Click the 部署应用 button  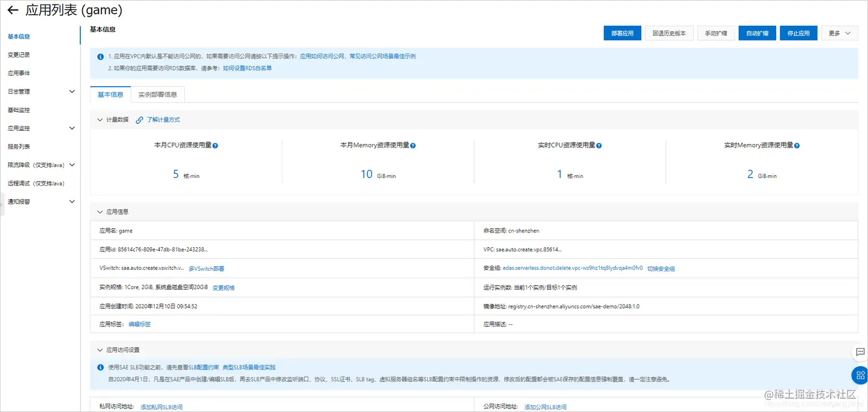coord(622,33)
